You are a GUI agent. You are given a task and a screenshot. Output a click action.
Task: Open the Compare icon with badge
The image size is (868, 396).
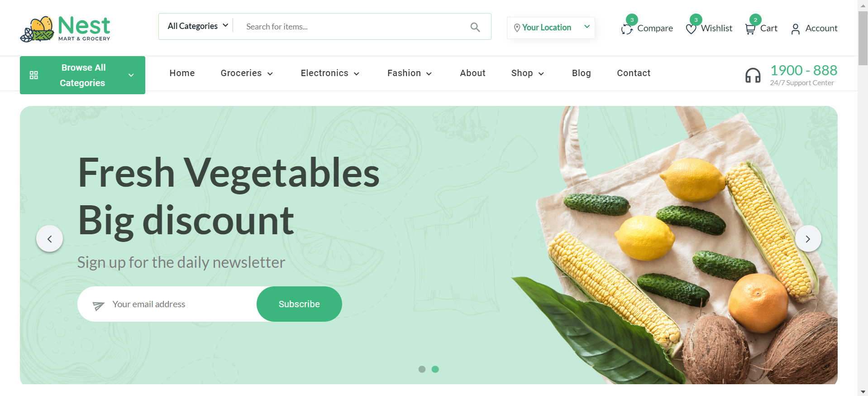pyautogui.click(x=627, y=29)
